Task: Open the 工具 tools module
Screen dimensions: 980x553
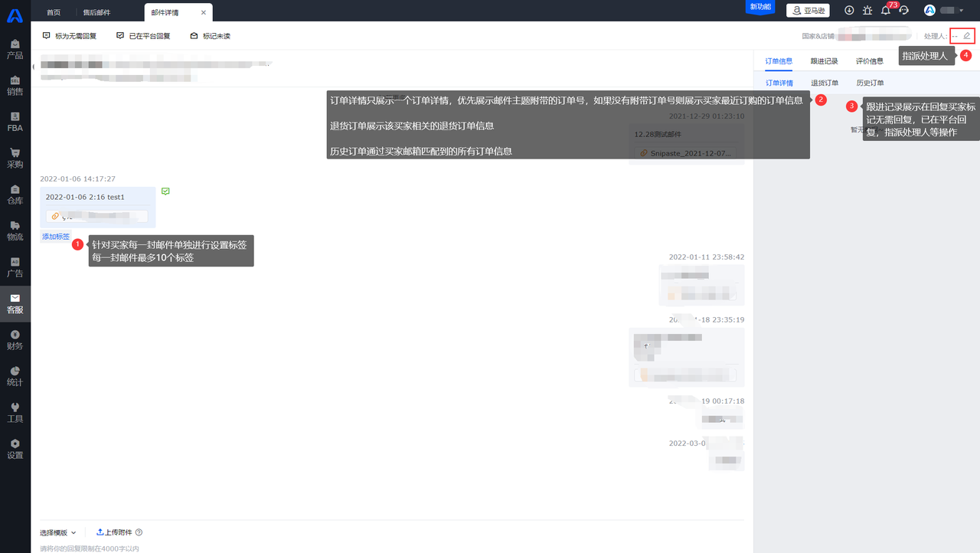Action: [15, 413]
